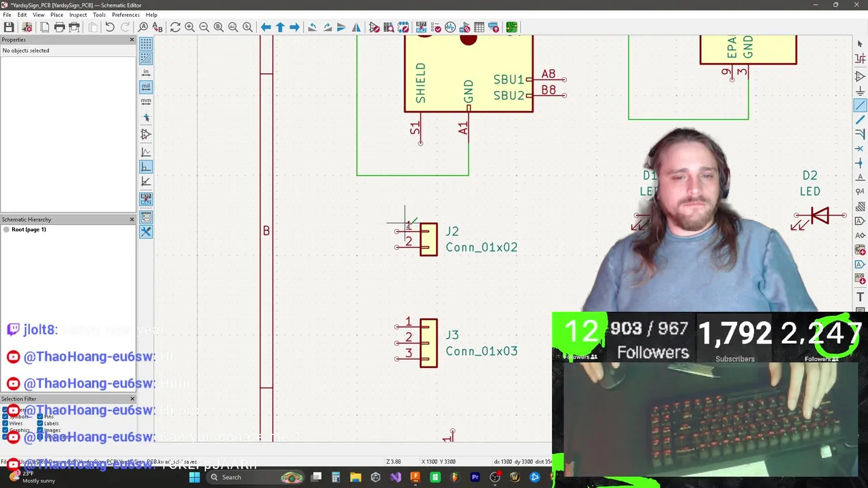Image resolution: width=868 pixels, height=488 pixels.
Task: Annotate schematic symbols from top toolbar
Action: (x=421, y=27)
